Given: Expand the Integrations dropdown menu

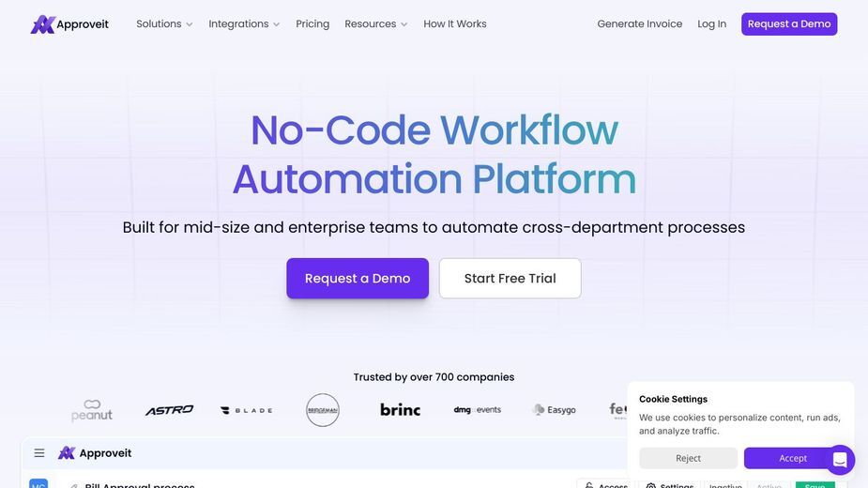Looking at the screenshot, I should click(244, 23).
